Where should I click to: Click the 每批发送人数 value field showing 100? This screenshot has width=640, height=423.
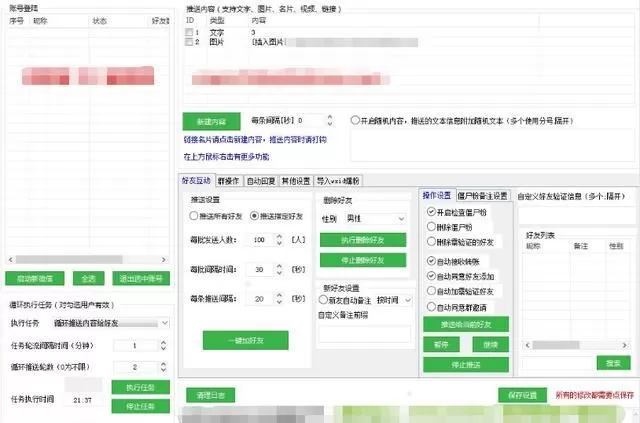259,240
